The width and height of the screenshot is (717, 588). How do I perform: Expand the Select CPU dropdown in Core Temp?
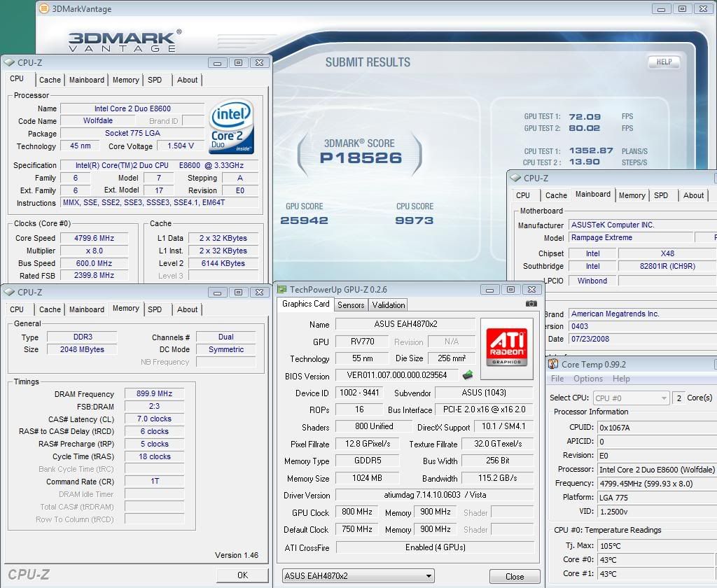coord(631,398)
